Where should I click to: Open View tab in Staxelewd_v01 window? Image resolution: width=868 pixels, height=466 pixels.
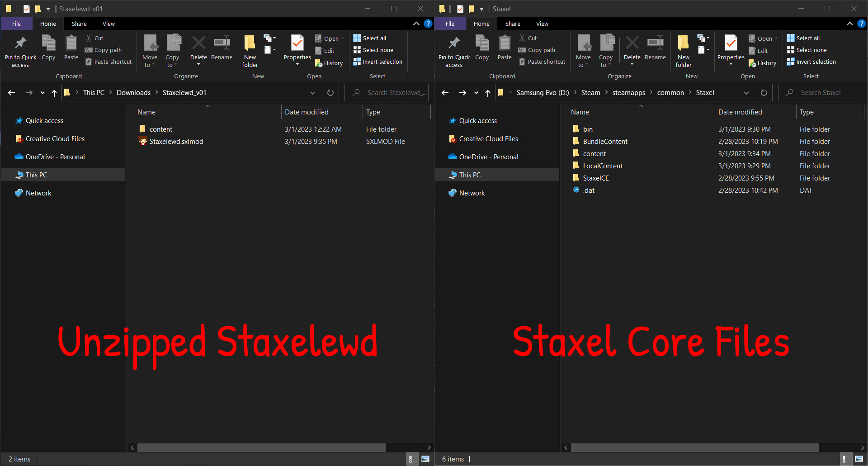tap(108, 24)
